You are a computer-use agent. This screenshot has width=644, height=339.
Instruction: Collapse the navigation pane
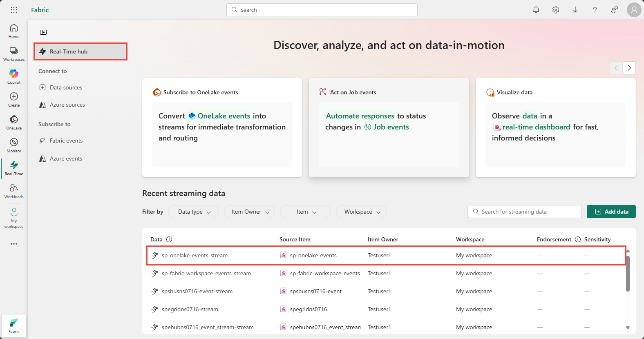point(43,32)
